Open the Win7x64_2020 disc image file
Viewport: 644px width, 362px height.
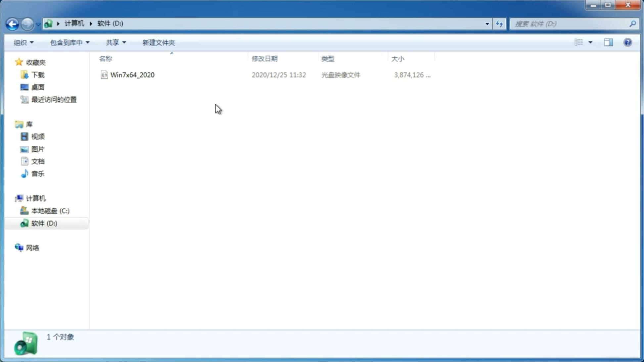pyautogui.click(x=132, y=75)
